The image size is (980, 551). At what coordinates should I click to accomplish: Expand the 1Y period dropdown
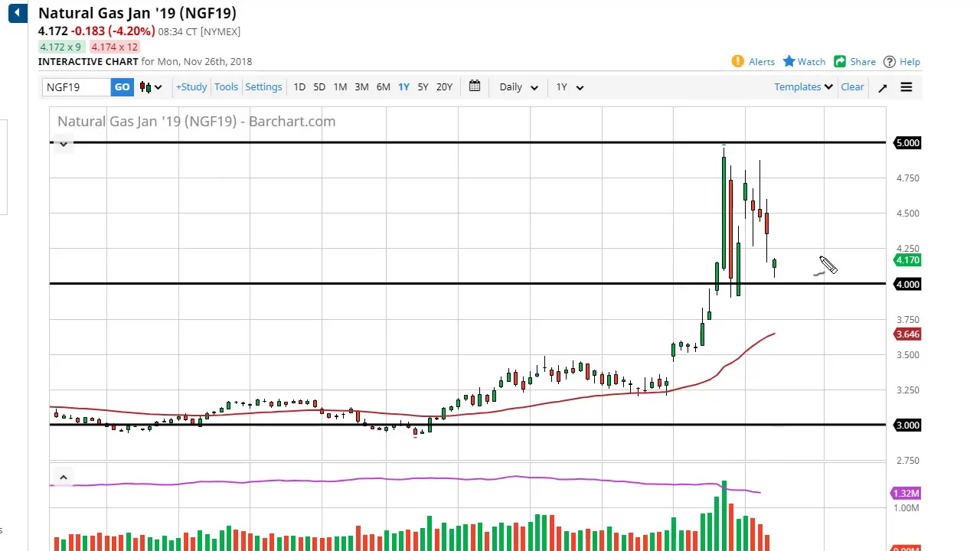569,87
